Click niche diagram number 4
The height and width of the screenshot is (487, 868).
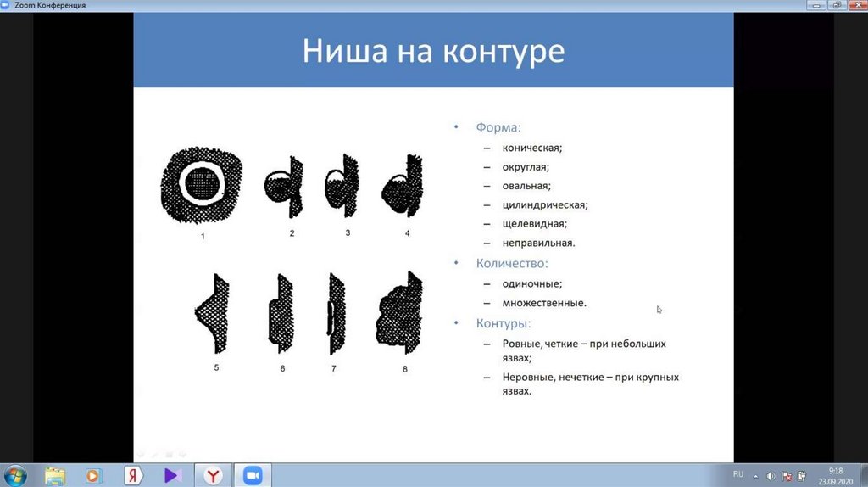click(403, 186)
